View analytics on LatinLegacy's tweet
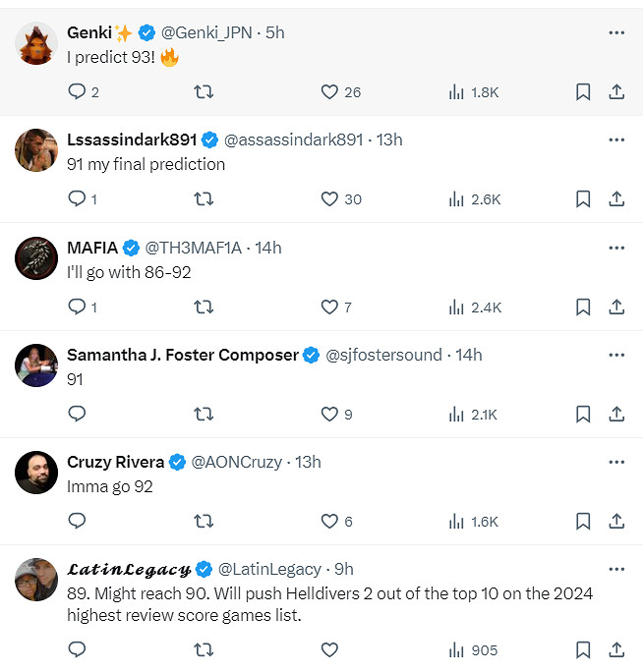 [456, 649]
